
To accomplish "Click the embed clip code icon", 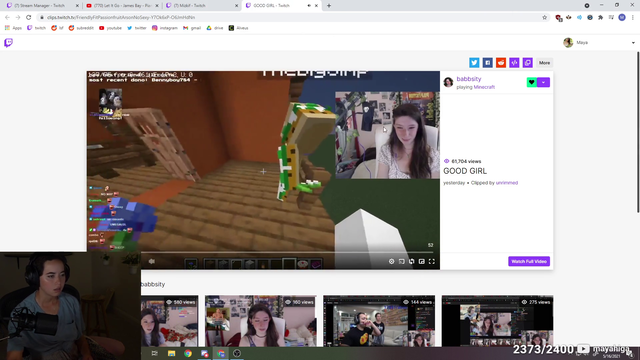I will [x=514, y=62].
